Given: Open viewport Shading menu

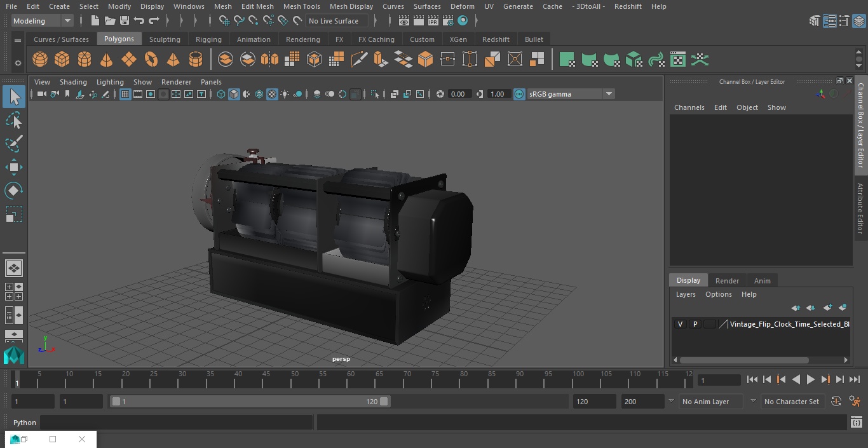Looking at the screenshot, I should pyautogui.click(x=73, y=82).
